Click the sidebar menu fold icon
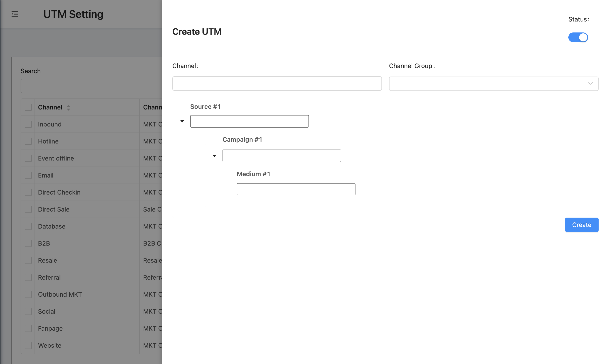 tap(15, 14)
